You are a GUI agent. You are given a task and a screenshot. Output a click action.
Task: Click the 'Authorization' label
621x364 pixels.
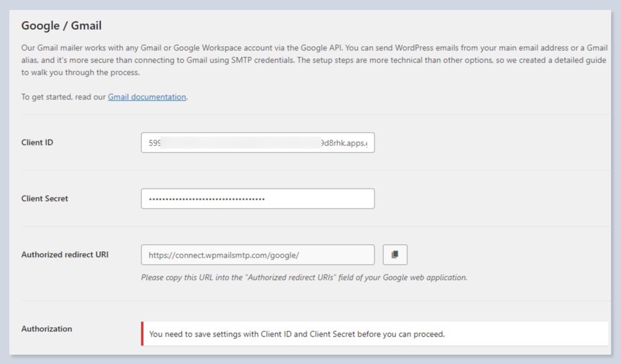(47, 329)
